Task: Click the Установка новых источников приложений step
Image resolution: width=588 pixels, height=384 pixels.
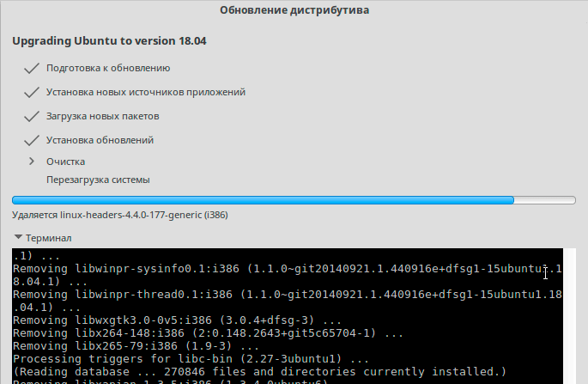Action: coord(146,92)
